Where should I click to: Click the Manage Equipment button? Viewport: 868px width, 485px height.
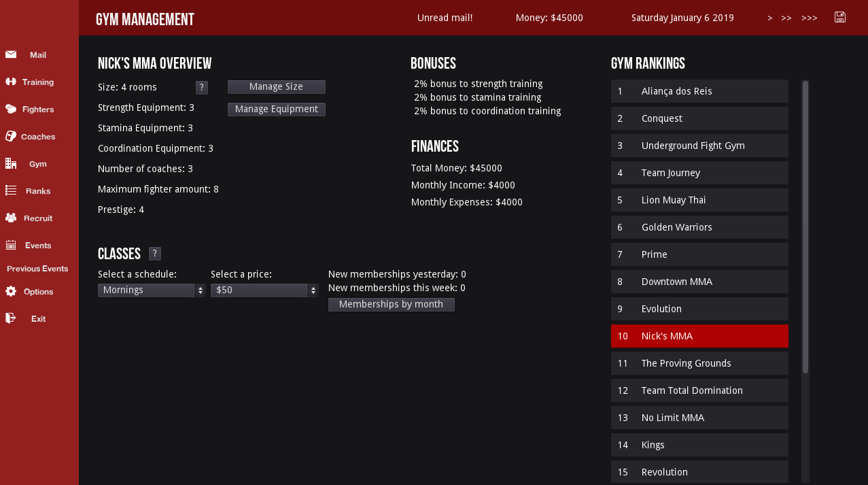click(276, 110)
